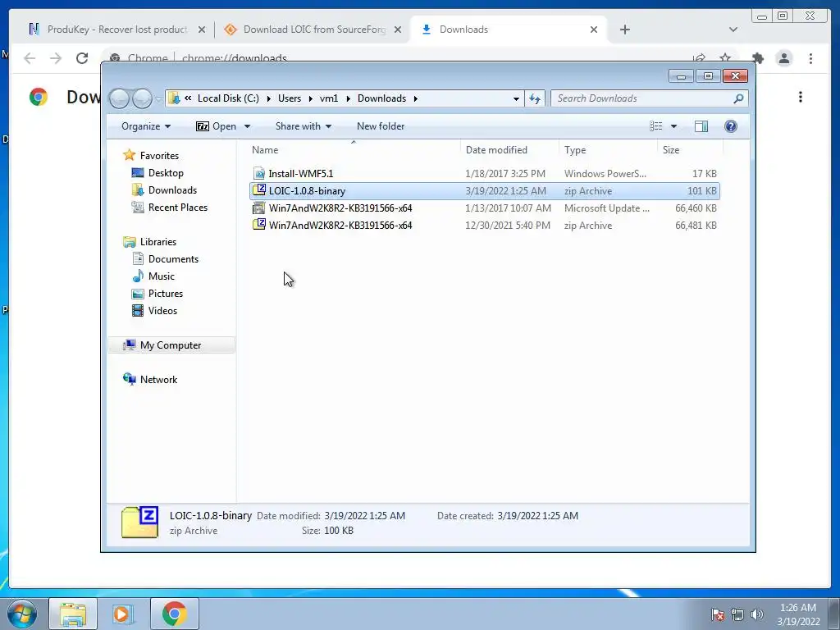The image size is (840, 630).
Task: Expand the address bar history dropdown
Action: tap(516, 98)
